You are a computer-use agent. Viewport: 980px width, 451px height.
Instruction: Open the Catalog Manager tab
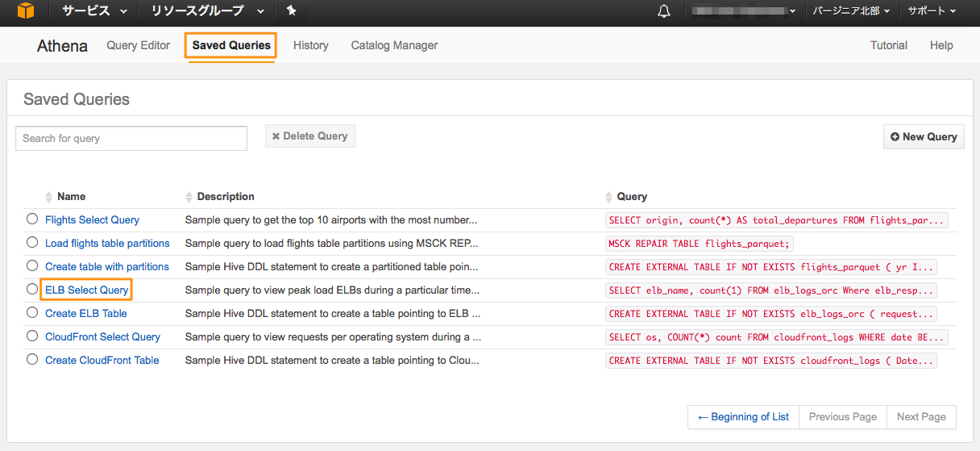(394, 45)
